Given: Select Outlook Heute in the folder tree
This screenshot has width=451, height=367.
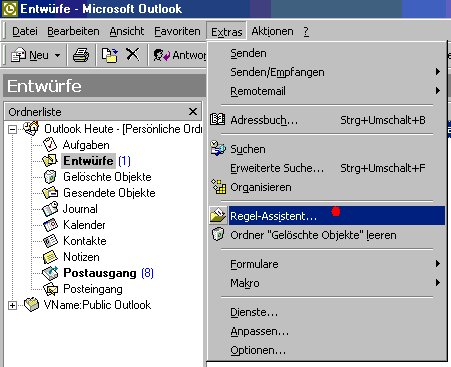Looking at the screenshot, I should (123, 129).
